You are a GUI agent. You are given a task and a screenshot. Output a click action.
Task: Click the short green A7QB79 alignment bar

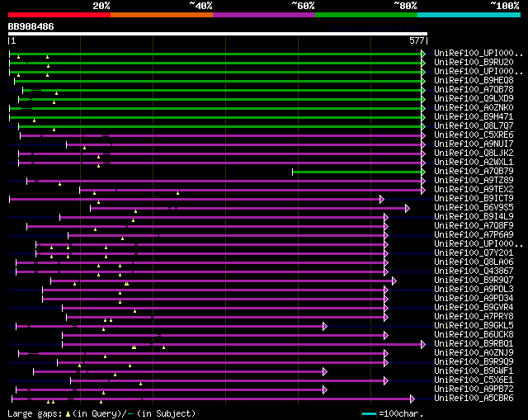[x=357, y=172]
